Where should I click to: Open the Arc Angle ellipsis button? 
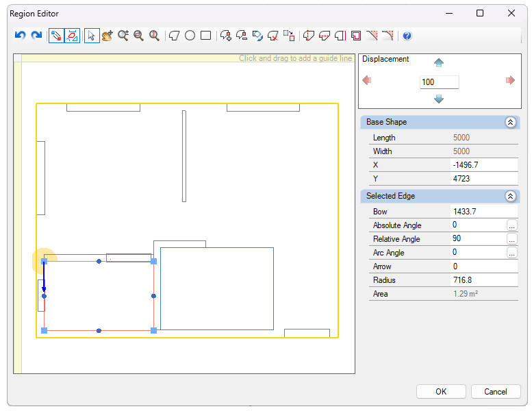point(512,253)
